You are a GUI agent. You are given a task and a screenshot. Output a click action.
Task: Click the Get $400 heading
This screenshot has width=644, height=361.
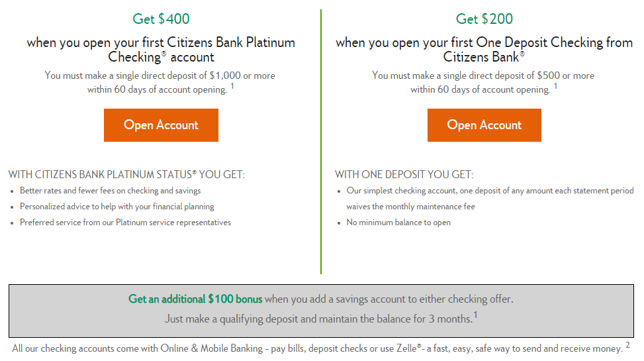click(x=161, y=19)
